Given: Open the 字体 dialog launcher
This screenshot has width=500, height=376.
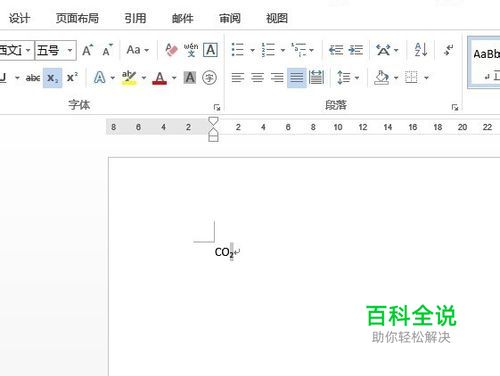Looking at the screenshot, I should tap(217, 107).
